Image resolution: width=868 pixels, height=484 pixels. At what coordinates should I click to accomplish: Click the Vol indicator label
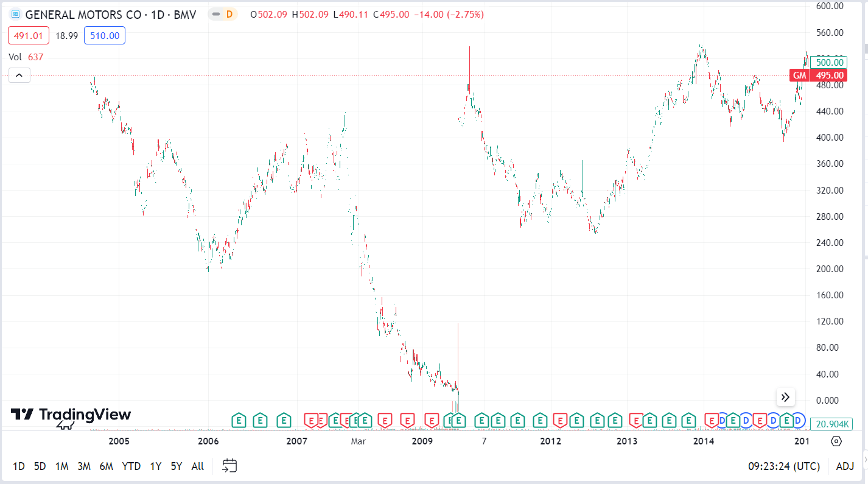[15, 57]
